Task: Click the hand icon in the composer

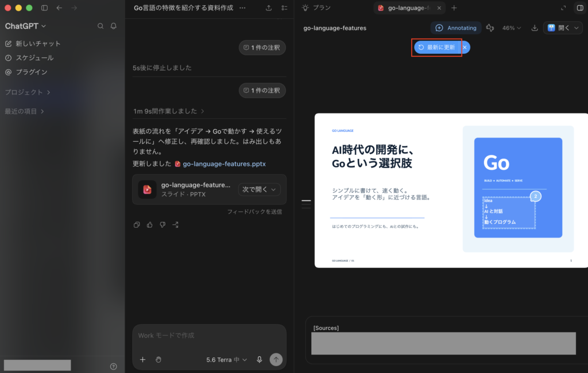Action: 158,359
